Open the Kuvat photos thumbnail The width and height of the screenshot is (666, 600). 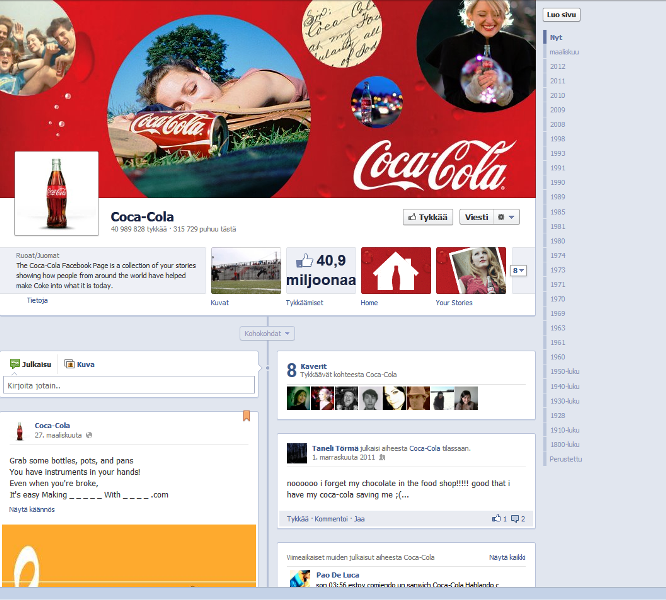click(x=246, y=270)
